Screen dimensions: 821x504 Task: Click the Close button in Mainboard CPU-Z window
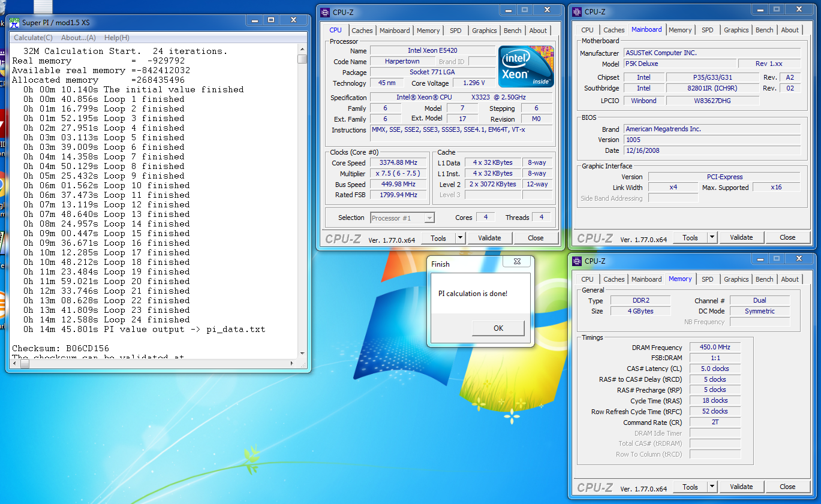pos(788,237)
